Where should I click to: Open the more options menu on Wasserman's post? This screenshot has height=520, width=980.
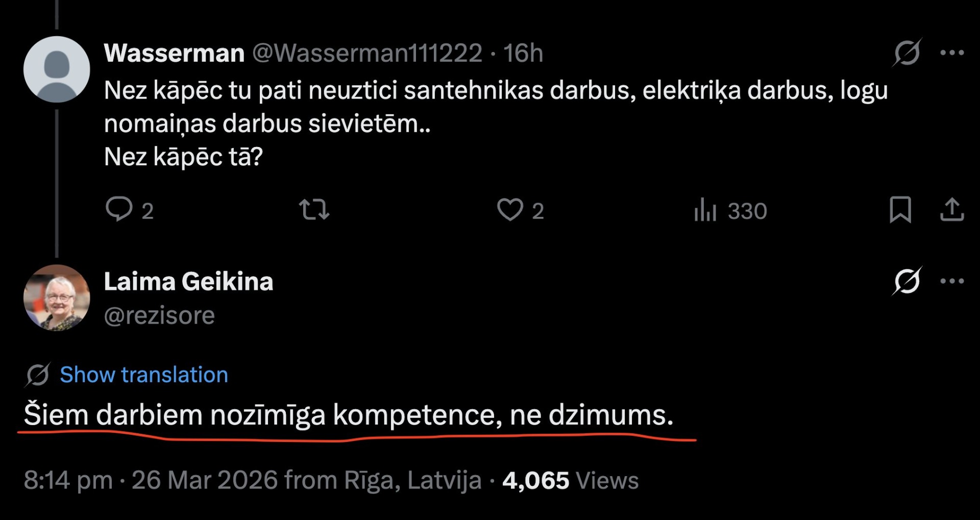click(x=952, y=53)
